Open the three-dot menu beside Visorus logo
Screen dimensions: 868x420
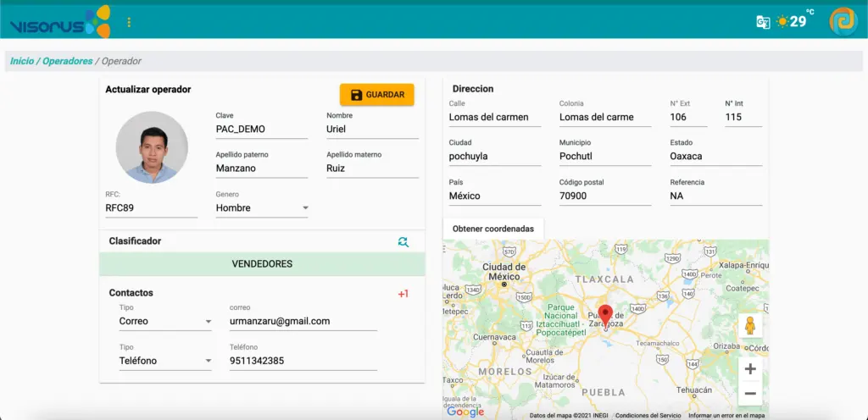129,22
